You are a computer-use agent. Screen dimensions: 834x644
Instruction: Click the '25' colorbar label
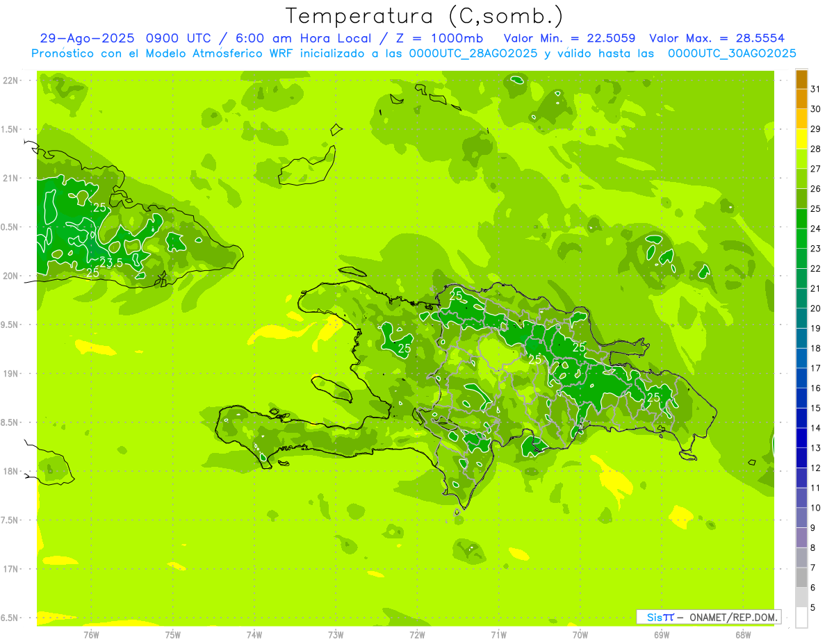(x=816, y=208)
